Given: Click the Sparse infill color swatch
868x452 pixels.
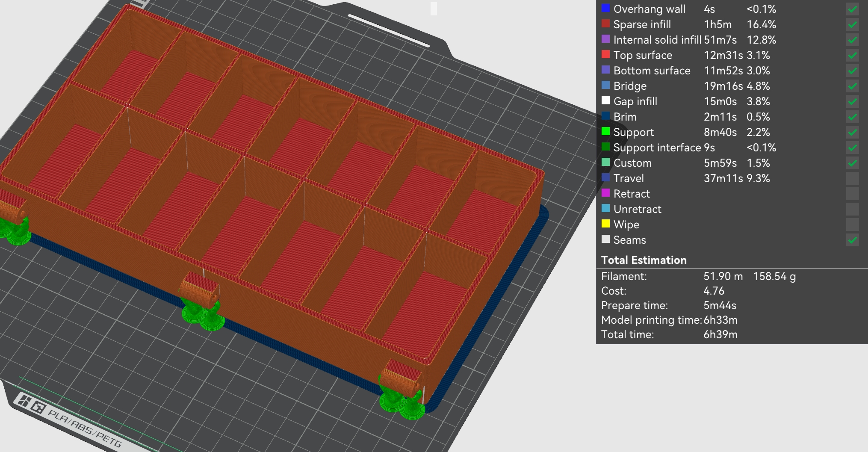Looking at the screenshot, I should point(606,24).
